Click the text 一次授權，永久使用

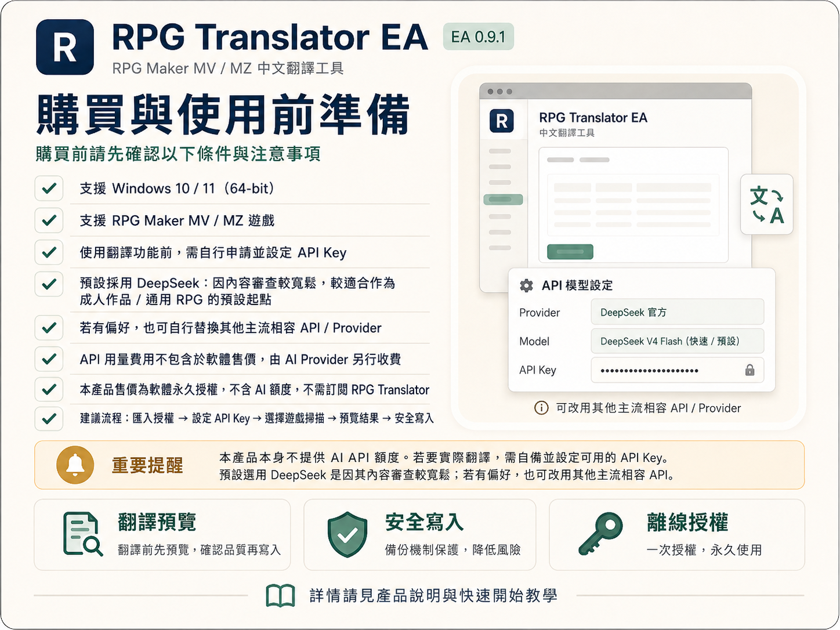click(704, 550)
